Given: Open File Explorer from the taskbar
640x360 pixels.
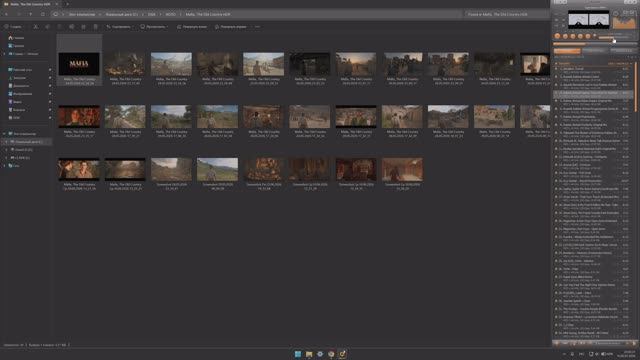Looking at the screenshot, I should click(309, 354).
